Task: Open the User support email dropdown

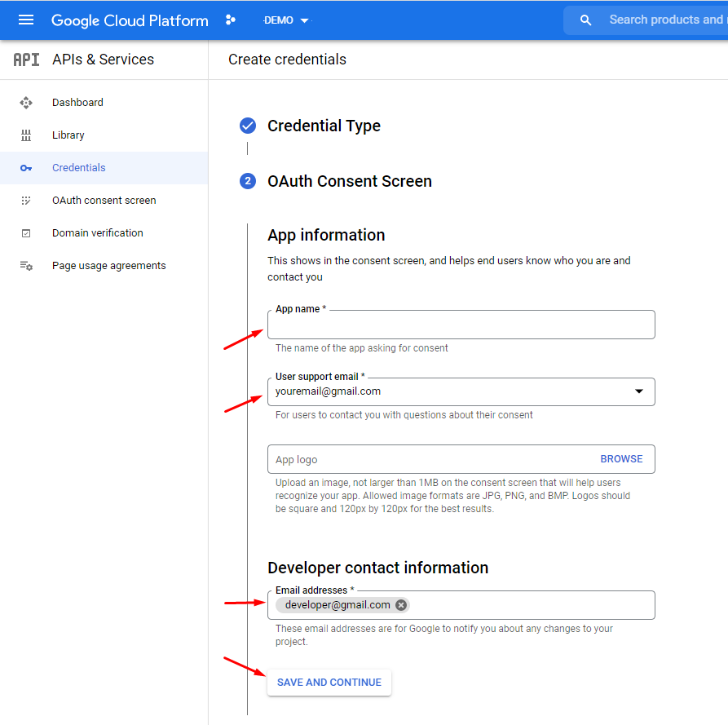Action: click(461, 391)
